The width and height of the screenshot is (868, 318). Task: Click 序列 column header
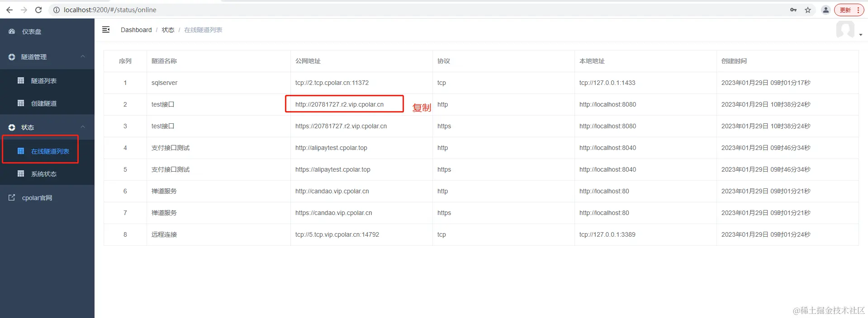(125, 61)
